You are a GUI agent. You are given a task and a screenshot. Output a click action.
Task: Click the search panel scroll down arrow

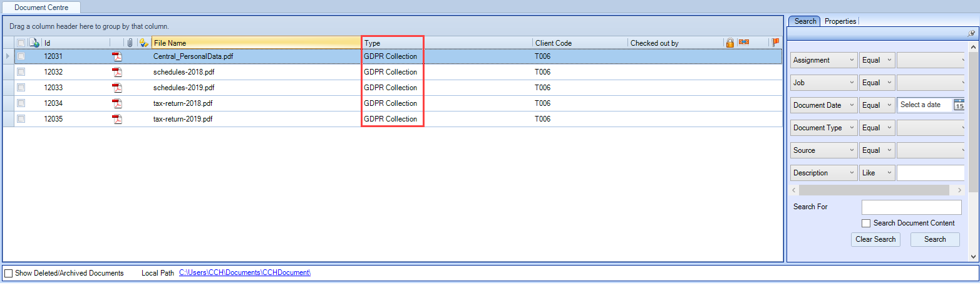point(973,256)
